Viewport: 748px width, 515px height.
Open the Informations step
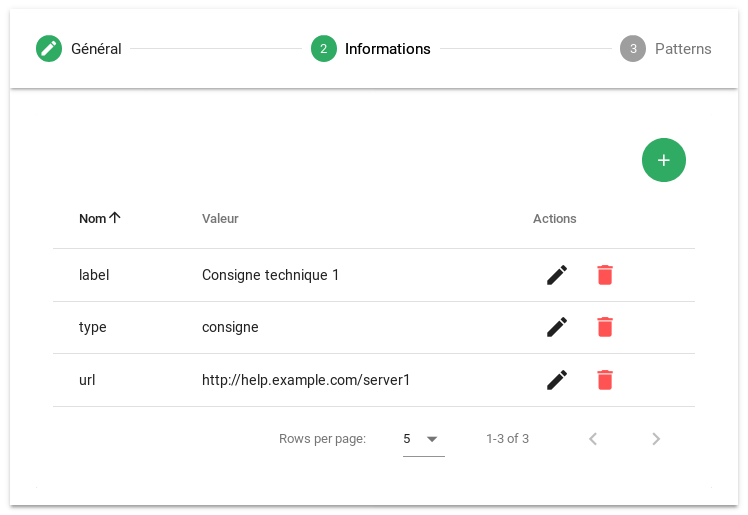(x=371, y=49)
